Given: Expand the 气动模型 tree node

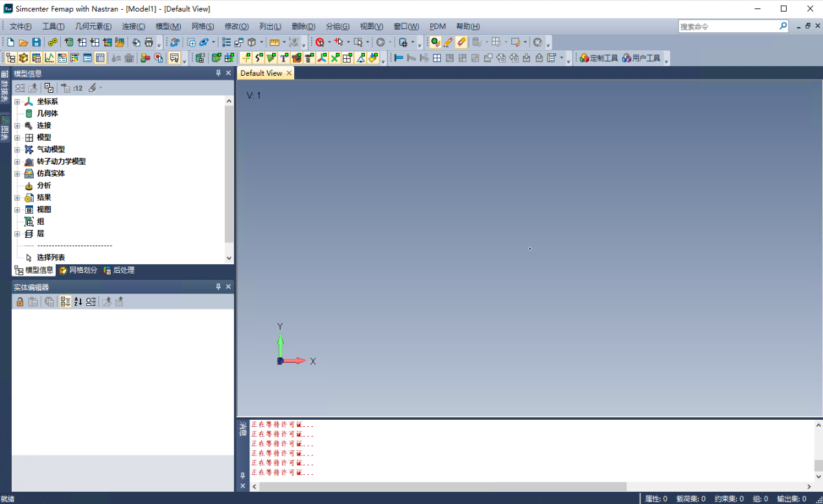Looking at the screenshot, I should pyautogui.click(x=17, y=150).
